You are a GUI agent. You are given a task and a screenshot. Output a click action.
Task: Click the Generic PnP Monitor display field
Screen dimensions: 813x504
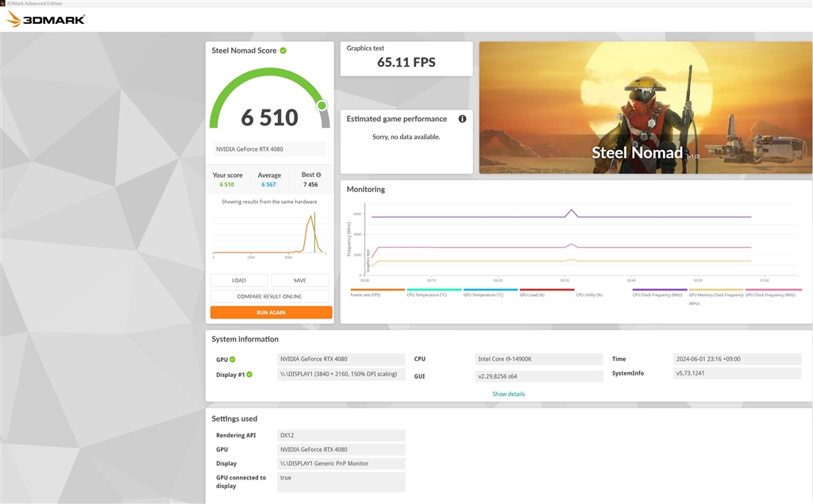(x=341, y=464)
